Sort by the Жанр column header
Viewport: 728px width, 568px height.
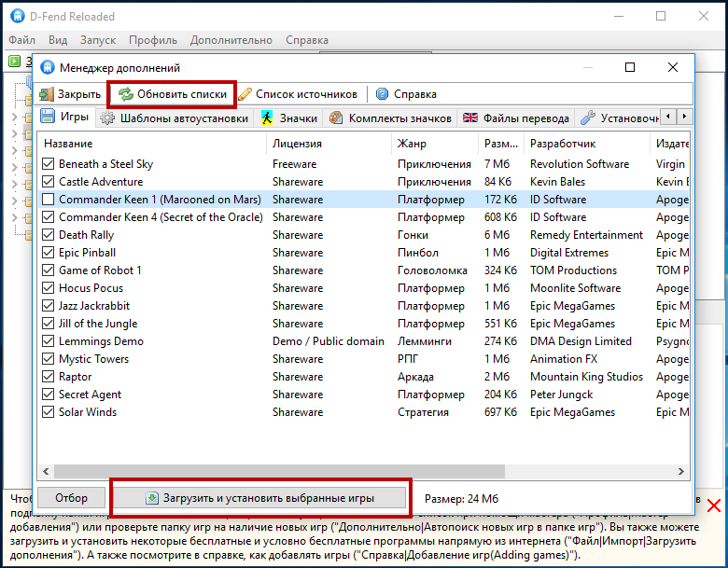coord(435,144)
